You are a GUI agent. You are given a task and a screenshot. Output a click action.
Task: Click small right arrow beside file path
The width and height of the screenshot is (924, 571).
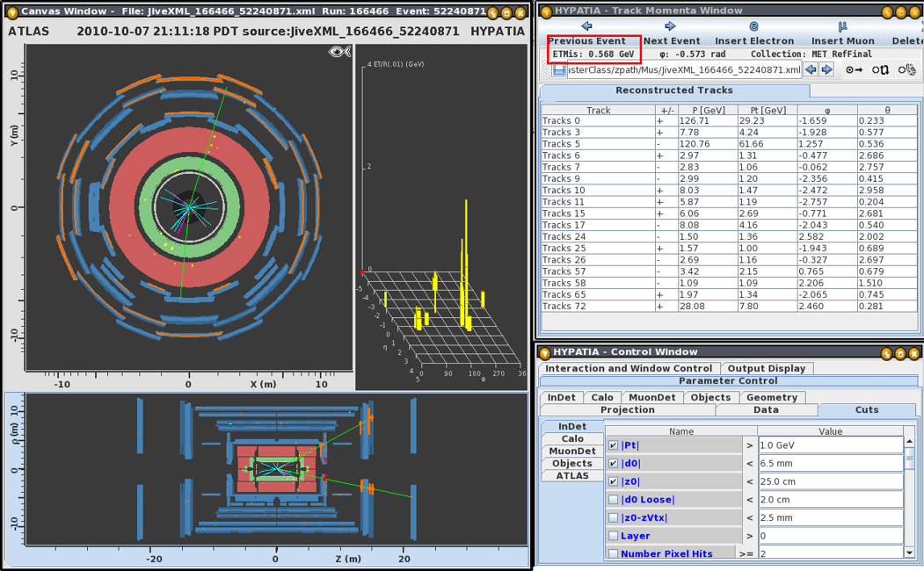(x=826, y=70)
